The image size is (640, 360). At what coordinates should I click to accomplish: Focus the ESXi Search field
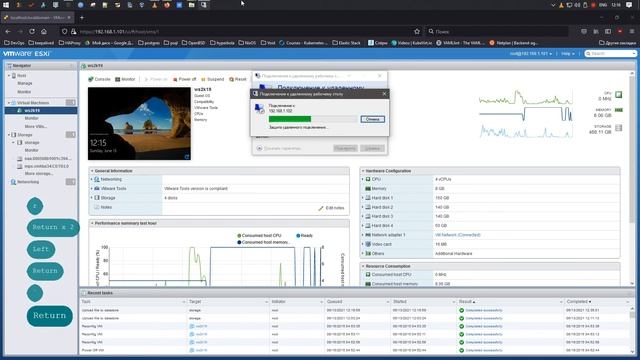(610, 54)
